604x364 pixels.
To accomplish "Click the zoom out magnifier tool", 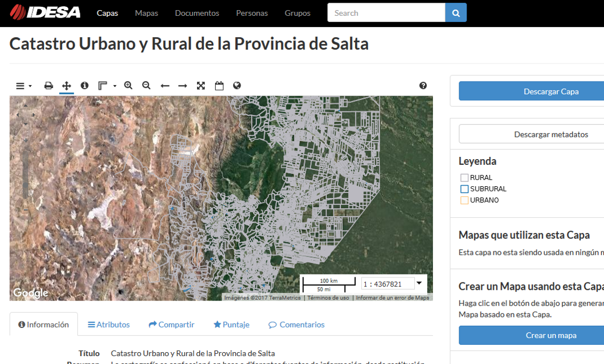I will click(146, 86).
